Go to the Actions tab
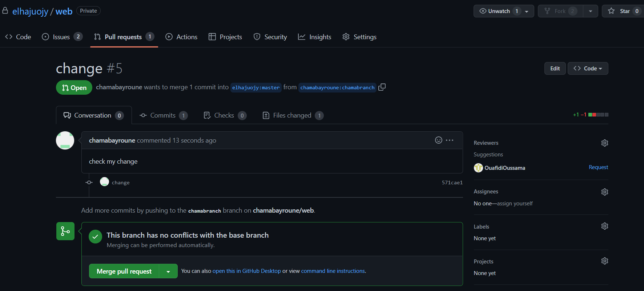Screen dimensions: 644x291 (x=181, y=37)
